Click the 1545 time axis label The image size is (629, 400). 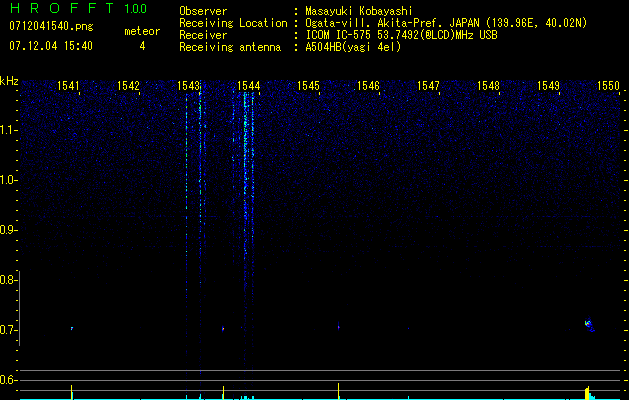pyautogui.click(x=308, y=86)
